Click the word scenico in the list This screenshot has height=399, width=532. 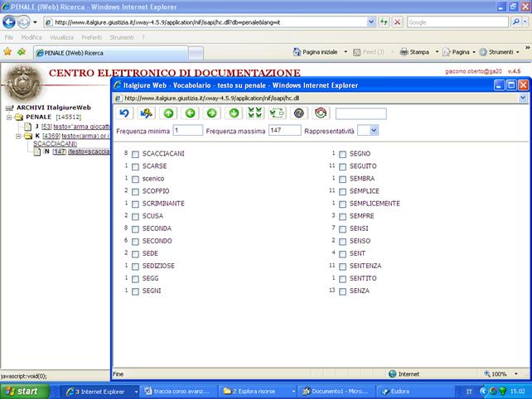[x=153, y=179]
